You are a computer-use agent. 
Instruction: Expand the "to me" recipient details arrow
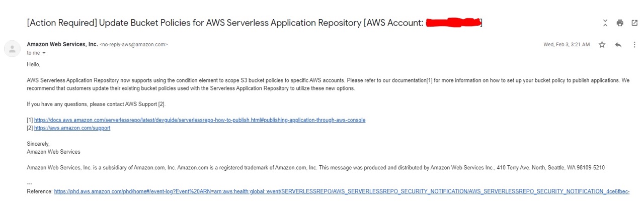click(x=44, y=53)
